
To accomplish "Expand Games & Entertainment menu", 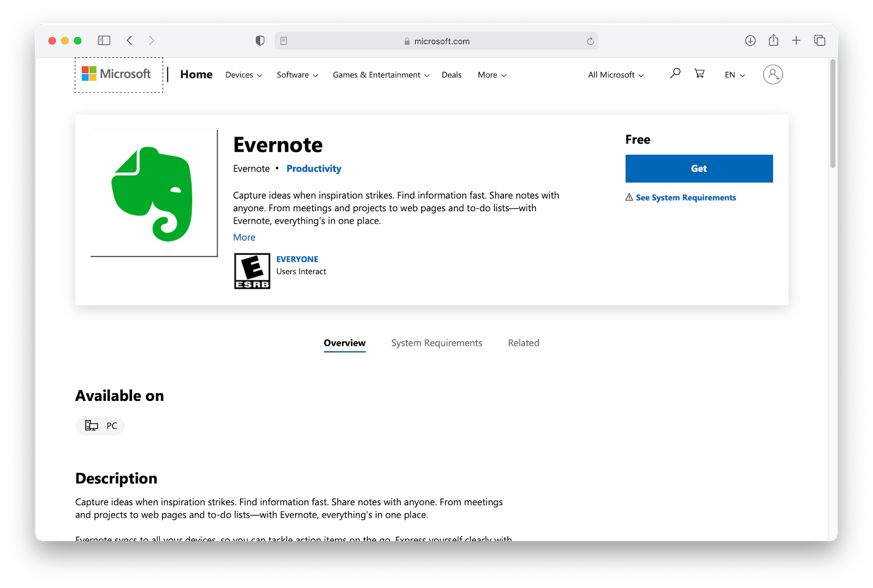I will tap(381, 75).
